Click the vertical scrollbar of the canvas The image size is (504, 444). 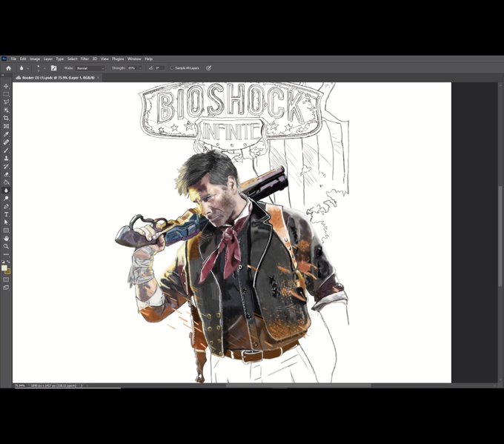click(x=500, y=236)
